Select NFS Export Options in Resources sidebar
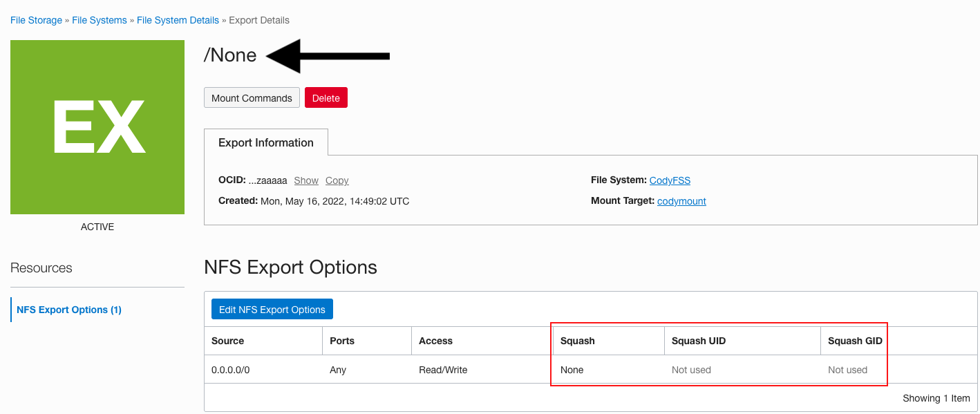 [68, 309]
